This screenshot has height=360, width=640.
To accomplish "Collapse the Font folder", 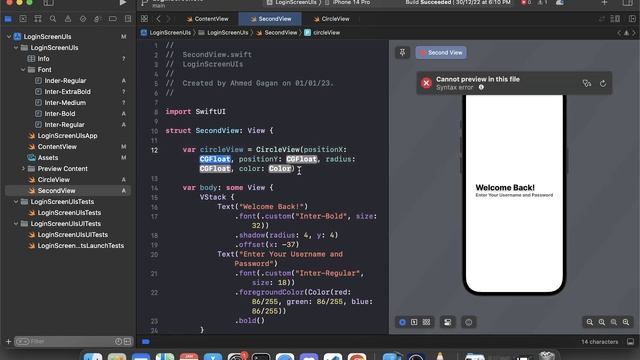I will click(x=23, y=70).
